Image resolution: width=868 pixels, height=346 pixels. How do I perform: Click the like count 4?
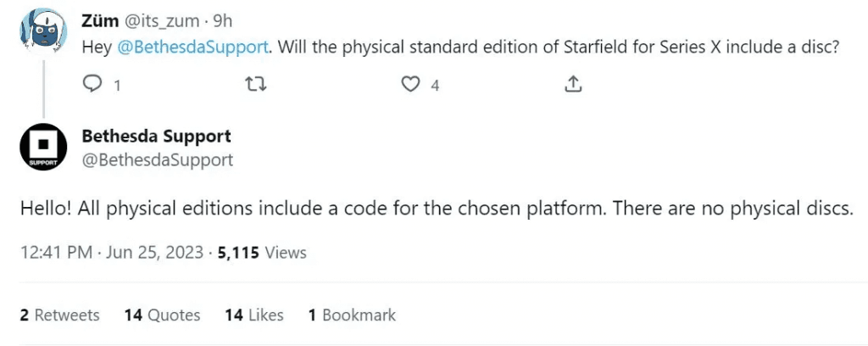click(435, 85)
